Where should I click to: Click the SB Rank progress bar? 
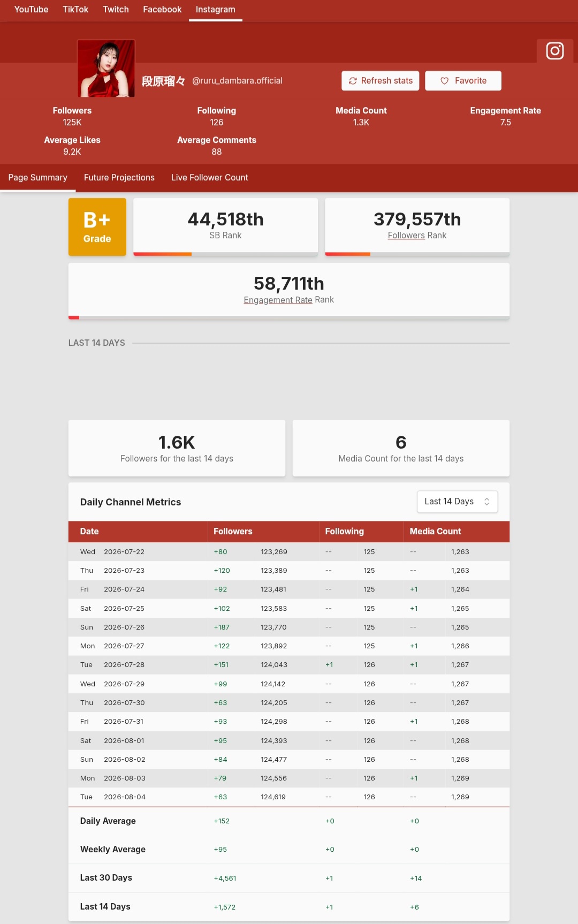click(225, 254)
